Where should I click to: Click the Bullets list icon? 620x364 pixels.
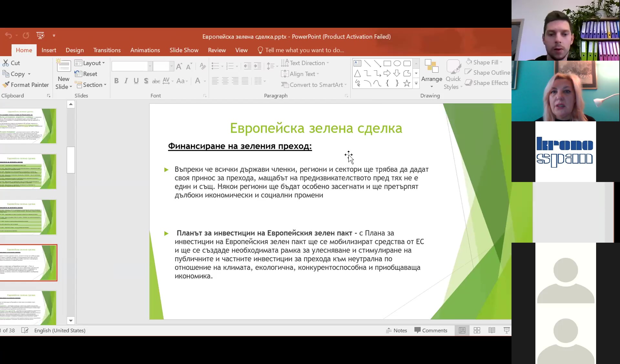pos(215,66)
